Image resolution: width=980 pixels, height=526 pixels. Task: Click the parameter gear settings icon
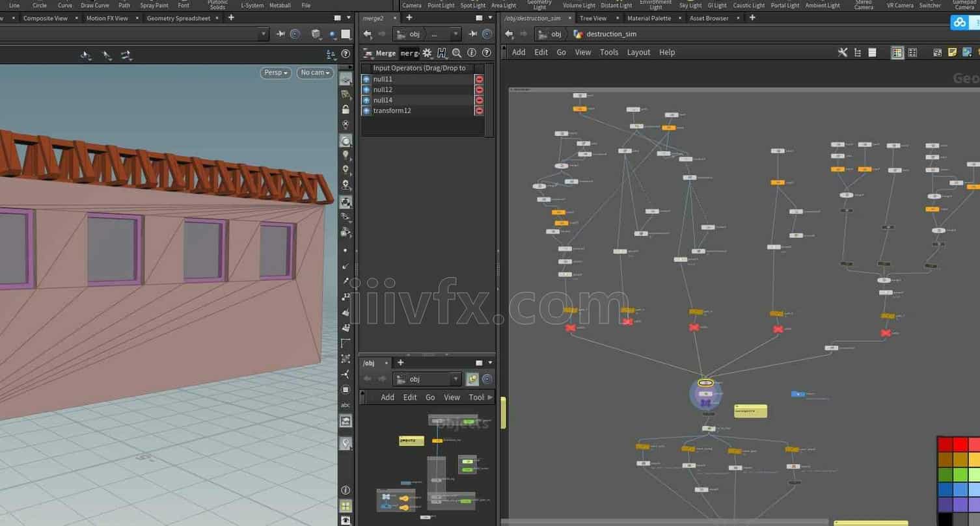[427, 53]
